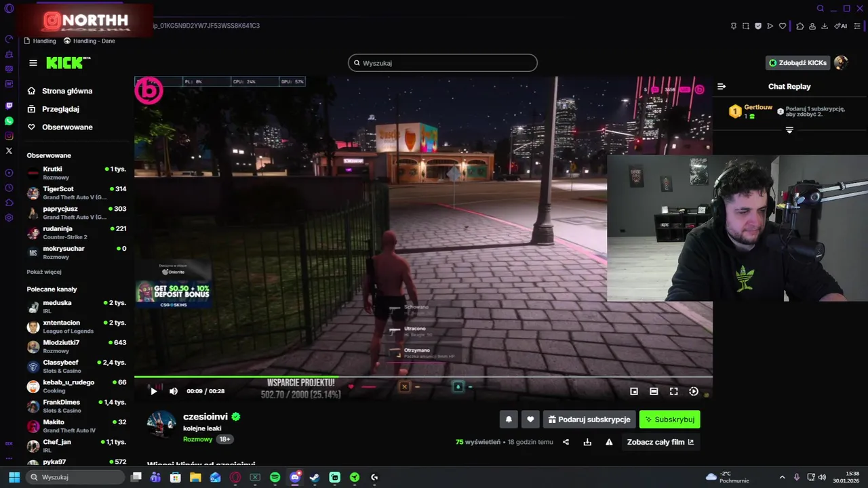Open user profile avatar on Kick

841,63
